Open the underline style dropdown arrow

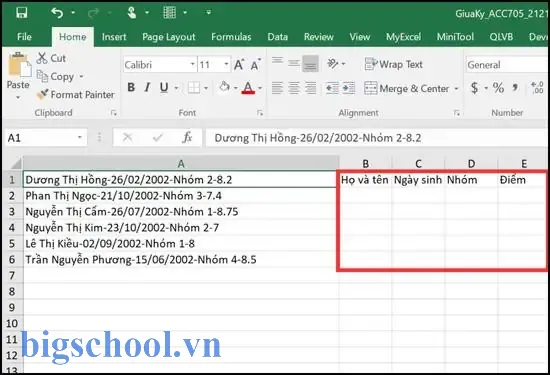pyautogui.click(x=176, y=88)
